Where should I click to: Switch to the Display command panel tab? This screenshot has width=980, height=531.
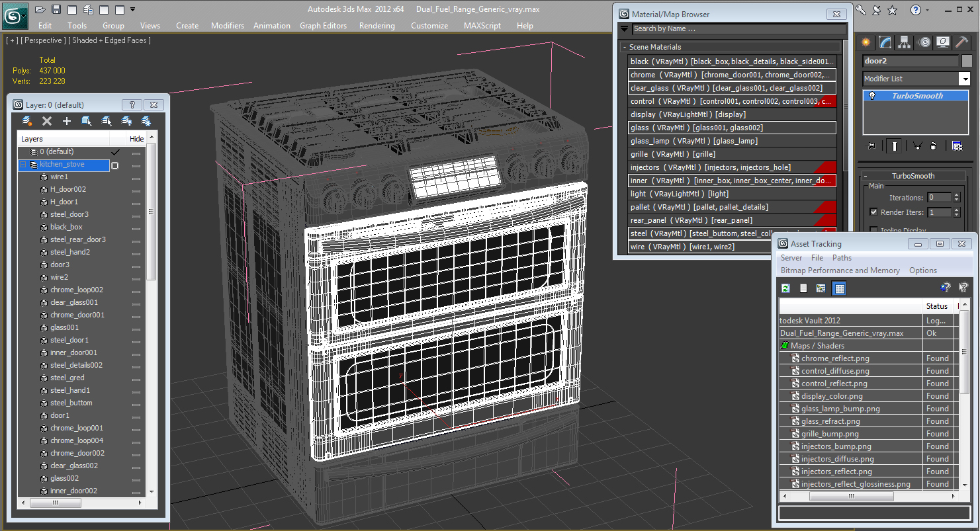(x=943, y=42)
